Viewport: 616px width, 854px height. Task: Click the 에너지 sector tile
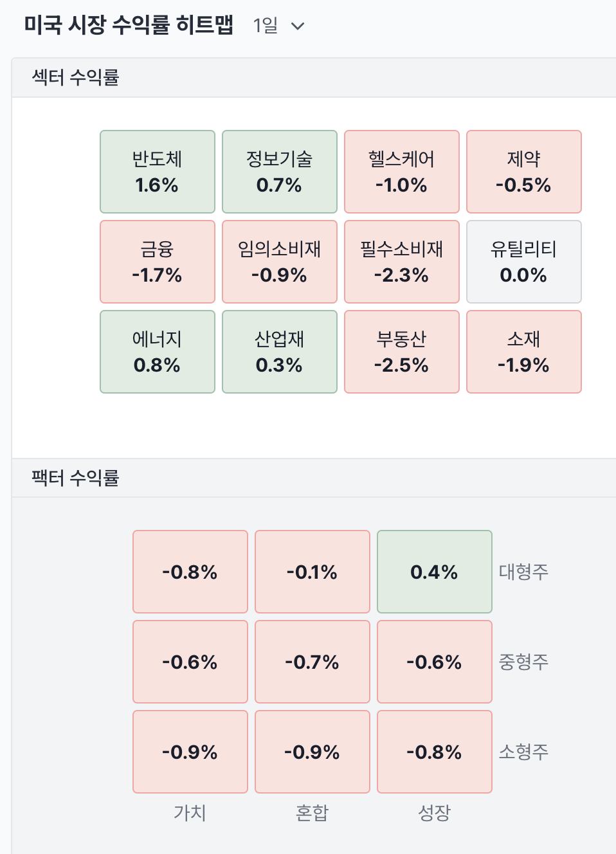[158, 352]
